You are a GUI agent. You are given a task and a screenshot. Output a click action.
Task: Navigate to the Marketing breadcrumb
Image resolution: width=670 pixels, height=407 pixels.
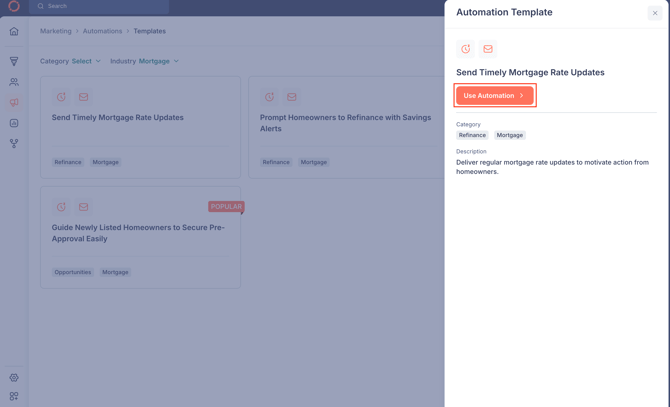coord(56,31)
